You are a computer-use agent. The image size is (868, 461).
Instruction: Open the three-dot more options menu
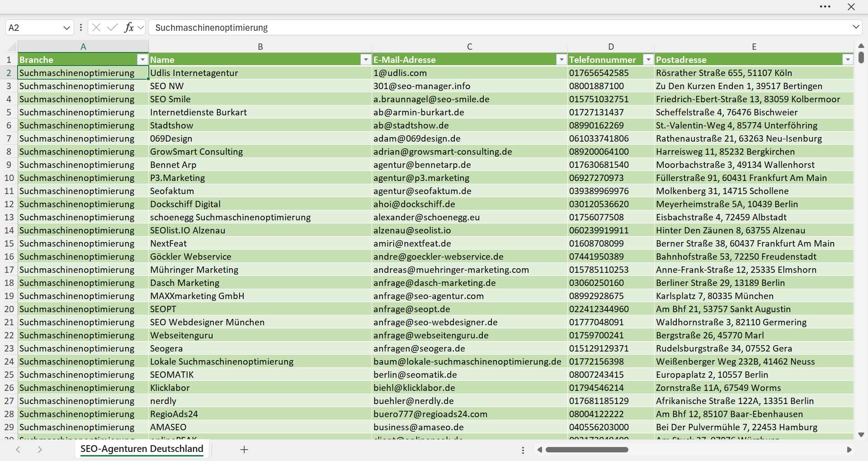click(825, 7)
